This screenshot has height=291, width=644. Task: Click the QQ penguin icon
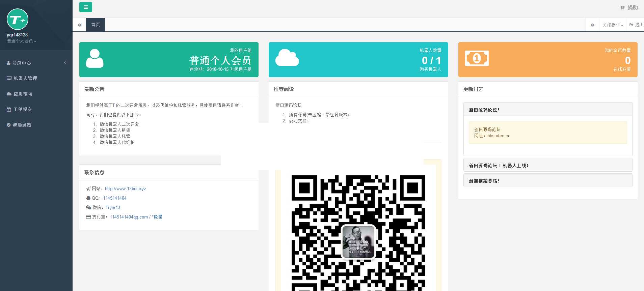(88, 198)
